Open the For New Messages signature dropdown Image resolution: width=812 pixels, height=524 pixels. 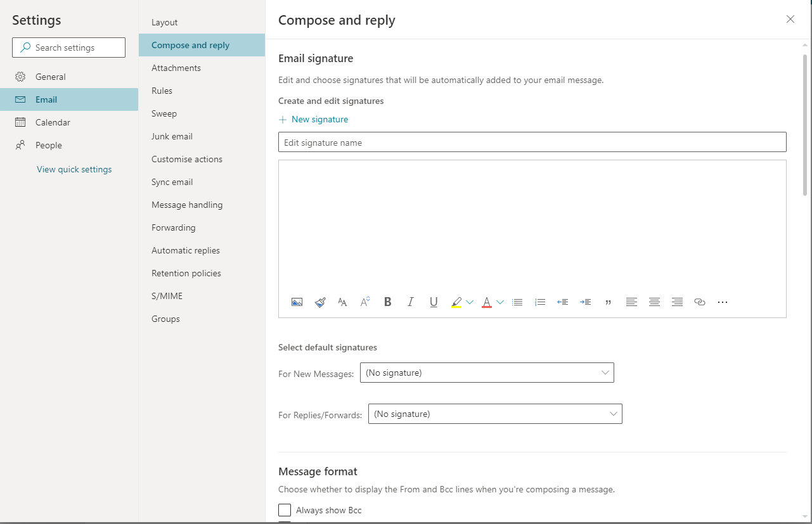pyautogui.click(x=487, y=373)
